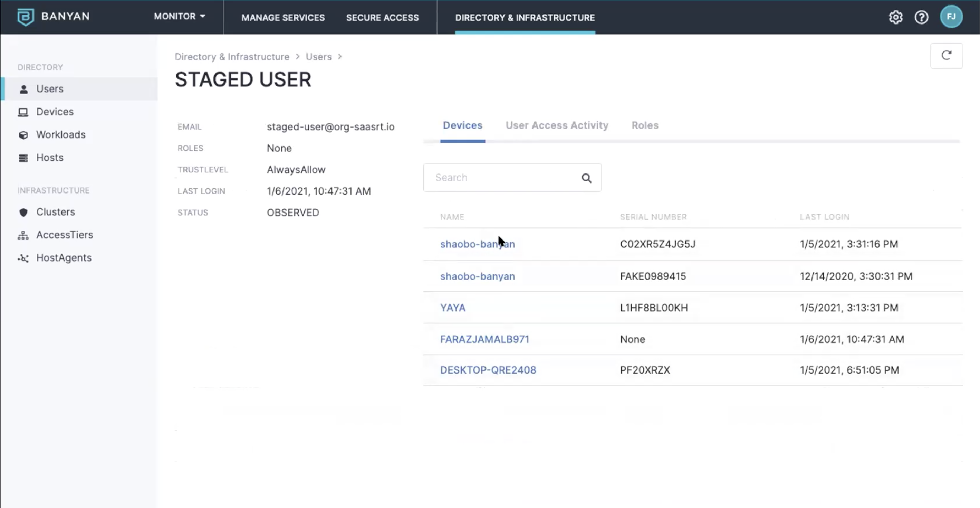This screenshot has width=980, height=508.
Task: Open Workloads from the sidebar
Action: tap(60, 134)
